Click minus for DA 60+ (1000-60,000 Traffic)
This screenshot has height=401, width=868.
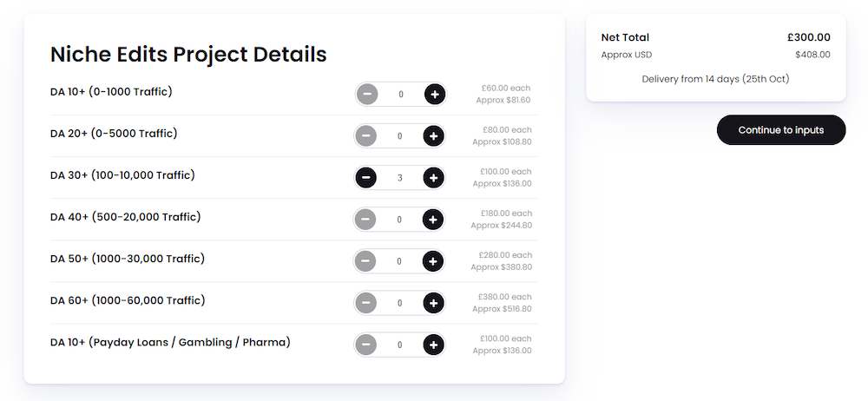pyautogui.click(x=365, y=303)
